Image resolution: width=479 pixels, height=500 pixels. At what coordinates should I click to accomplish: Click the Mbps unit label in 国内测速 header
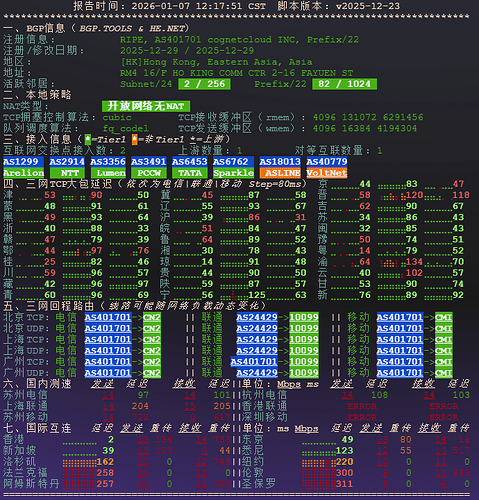coord(289,384)
